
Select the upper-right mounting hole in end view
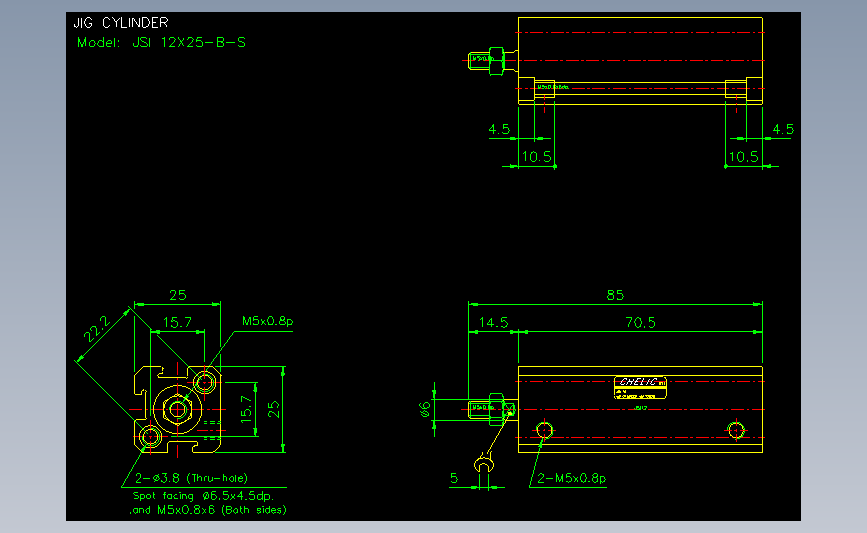(x=205, y=382)
